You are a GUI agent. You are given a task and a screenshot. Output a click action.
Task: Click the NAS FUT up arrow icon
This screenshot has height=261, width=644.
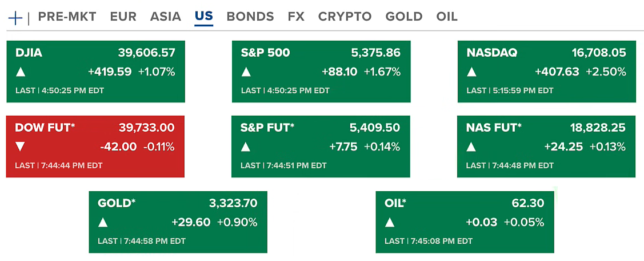click(x=471, y=147)
